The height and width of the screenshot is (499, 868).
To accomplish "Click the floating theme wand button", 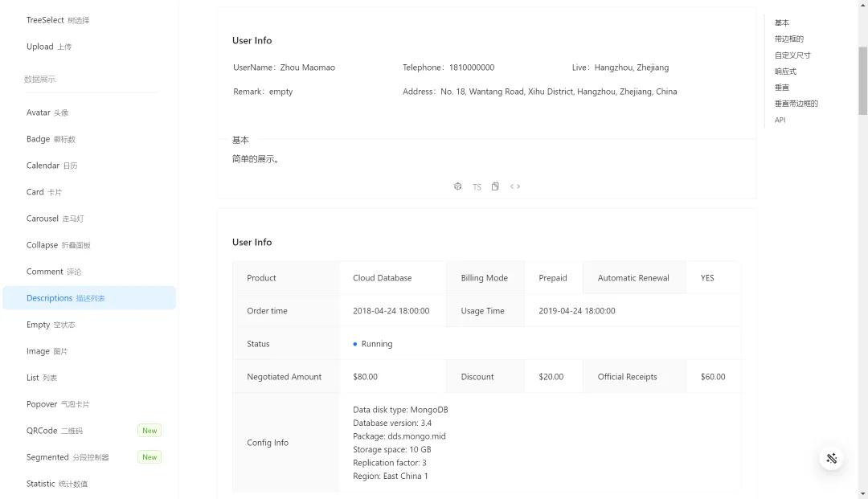I will [x=832, y=458].
